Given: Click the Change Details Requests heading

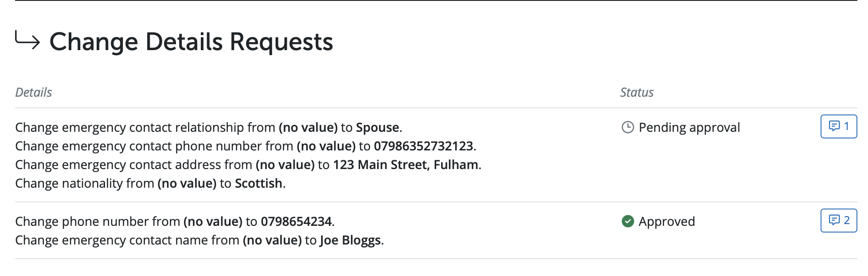Looking at the screenshot, I should (x=191, y=42).
